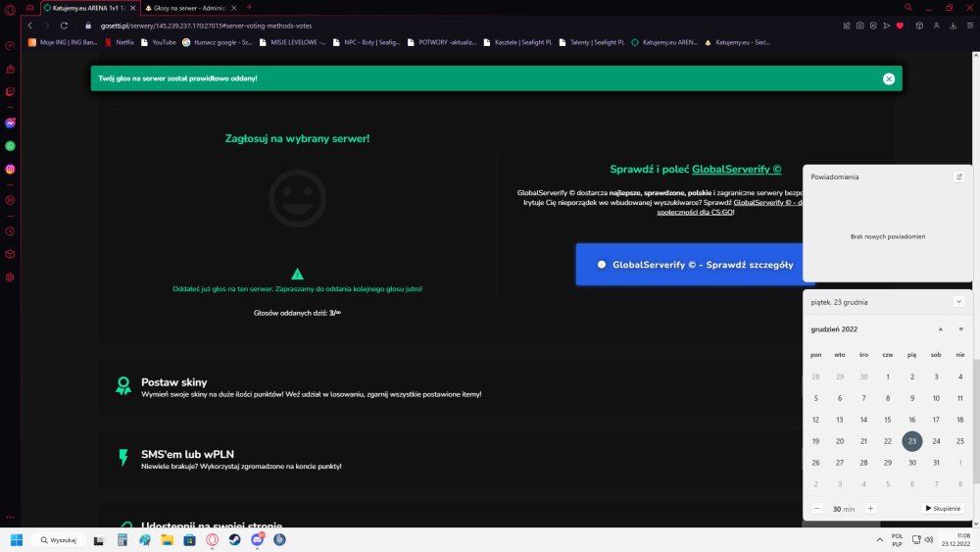
Task: Search open tabs with magnifier icon
Action: click(908, 8)
